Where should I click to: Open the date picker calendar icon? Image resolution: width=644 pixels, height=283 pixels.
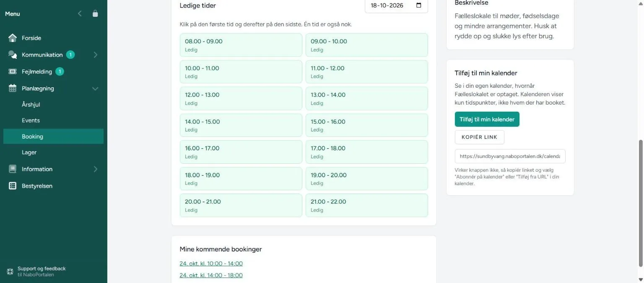[x=418, y=5]
